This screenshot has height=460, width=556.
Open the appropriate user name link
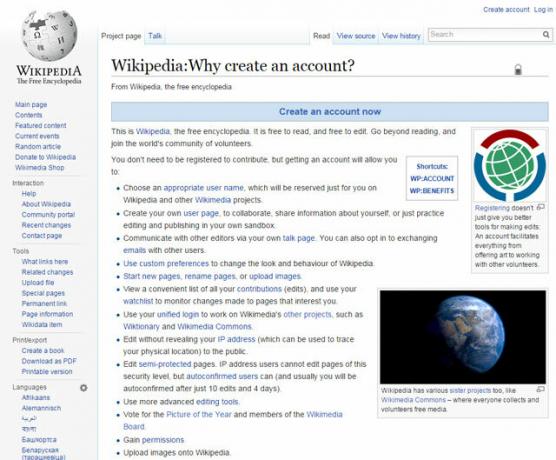click(204, 188)
